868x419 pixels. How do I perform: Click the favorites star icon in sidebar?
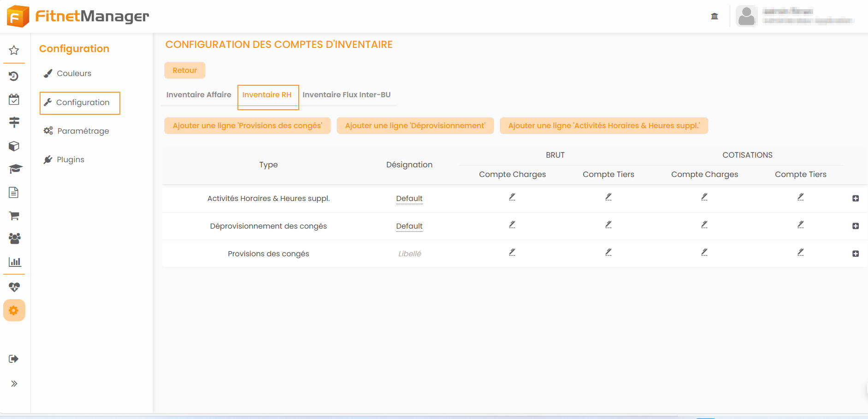tap(14, 50)
